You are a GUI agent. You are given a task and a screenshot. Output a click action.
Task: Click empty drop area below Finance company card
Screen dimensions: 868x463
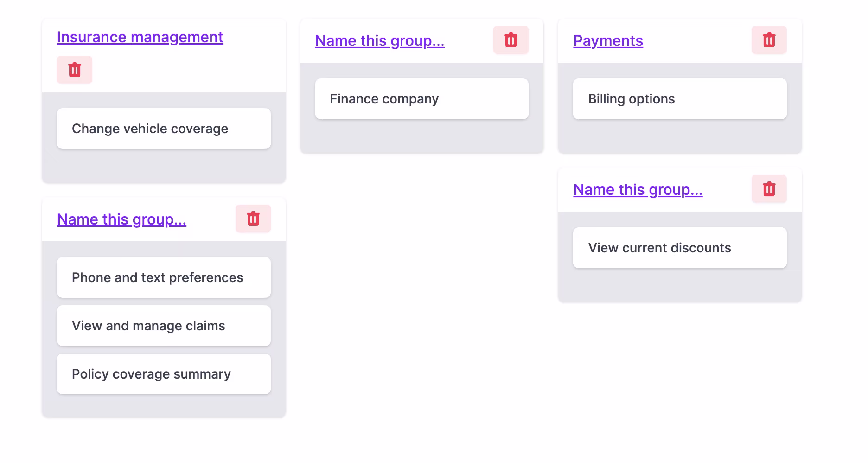(x=421, y=136)
